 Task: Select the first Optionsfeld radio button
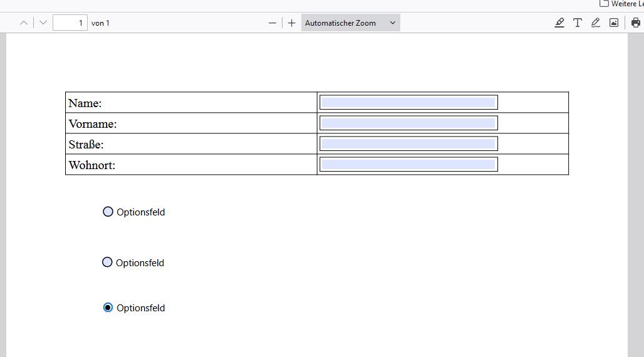point(108,212)
